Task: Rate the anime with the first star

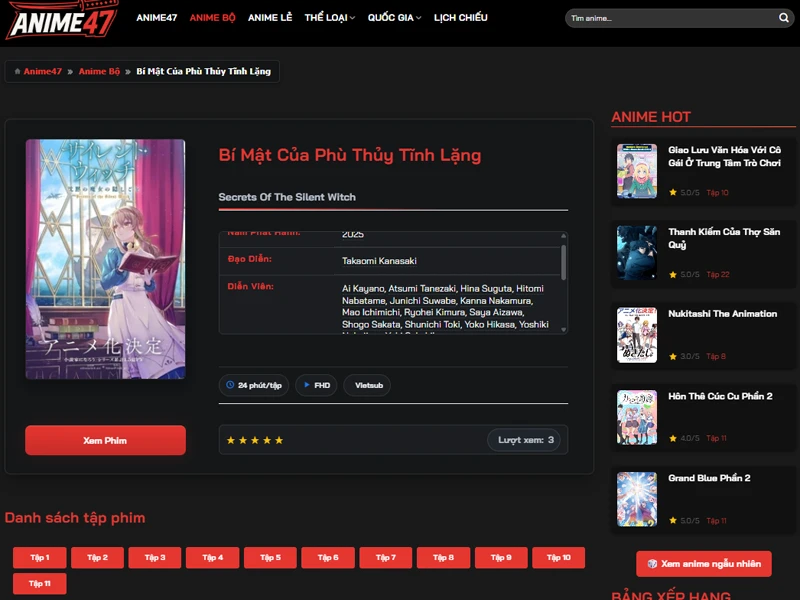Action: pos(231,440)
